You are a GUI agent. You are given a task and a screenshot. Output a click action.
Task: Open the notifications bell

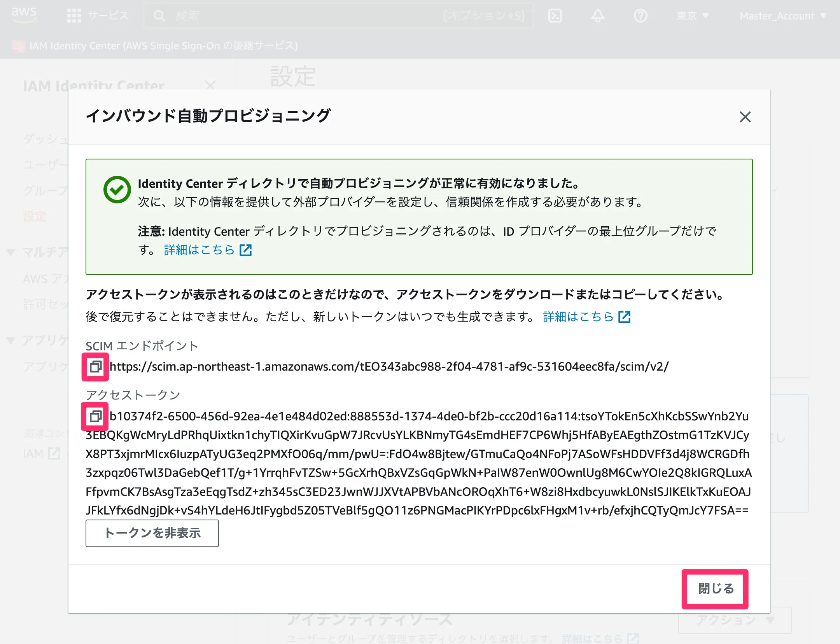point(598,16)
